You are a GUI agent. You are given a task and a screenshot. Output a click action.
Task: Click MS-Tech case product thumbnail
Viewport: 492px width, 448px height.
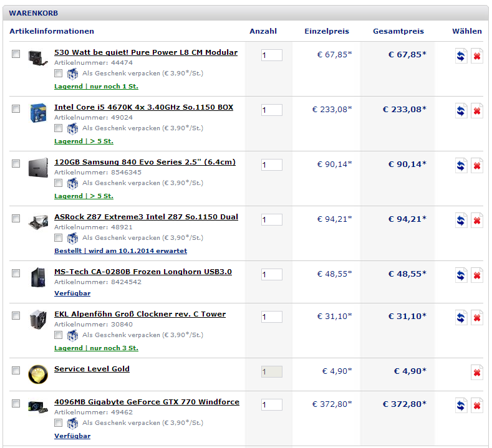tap(38, 277)
